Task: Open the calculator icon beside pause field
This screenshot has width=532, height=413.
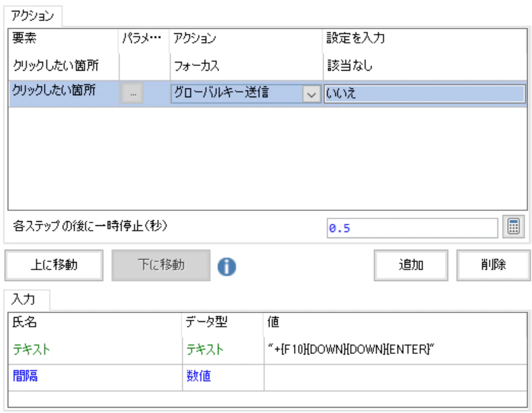Action: coord(514,227)
